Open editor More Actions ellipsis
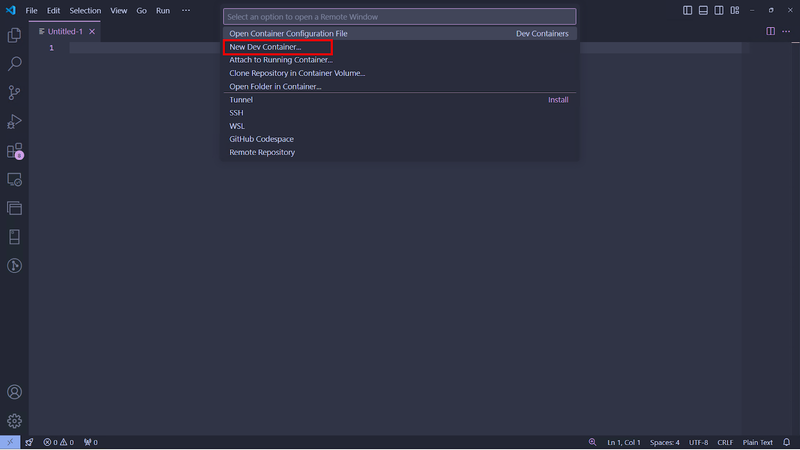The width and height of the screenshot is (800, 450). tap(786, 31)
